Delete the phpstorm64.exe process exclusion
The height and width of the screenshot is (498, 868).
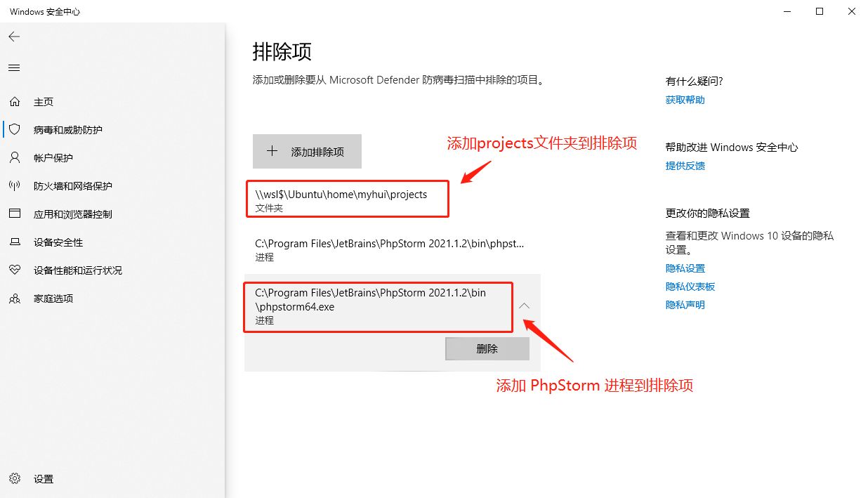click(x=487, y=348)
